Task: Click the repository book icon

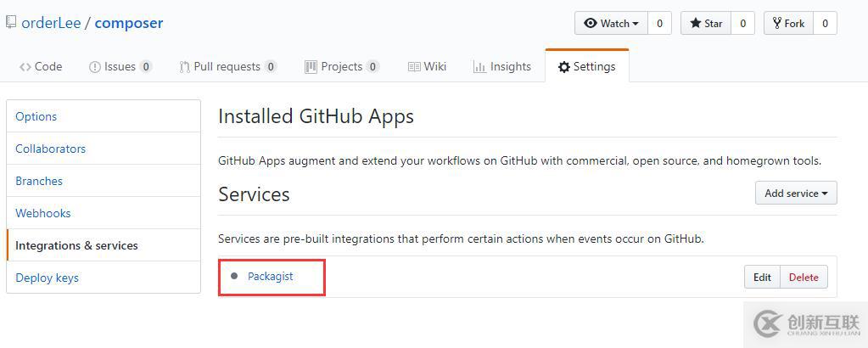Action: point(11,23)
